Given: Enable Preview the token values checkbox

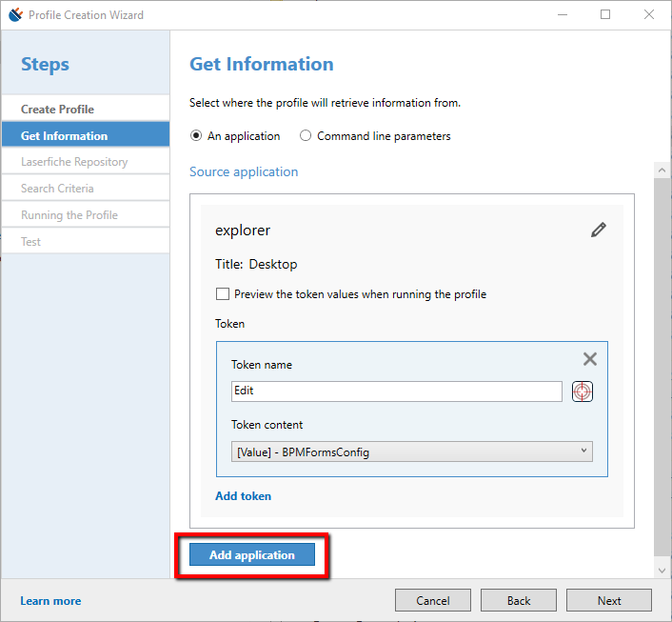Looking at the screenshot, I should pos(223,294).
